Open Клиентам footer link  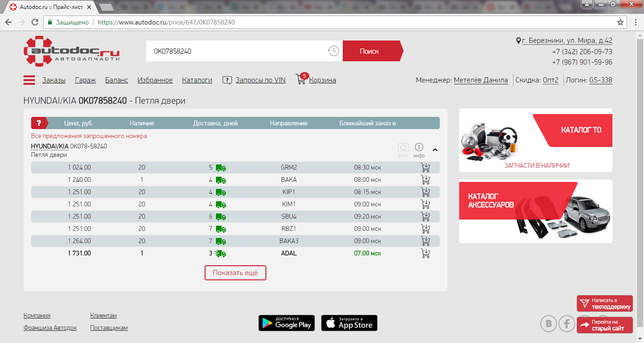tap(103, 316)
